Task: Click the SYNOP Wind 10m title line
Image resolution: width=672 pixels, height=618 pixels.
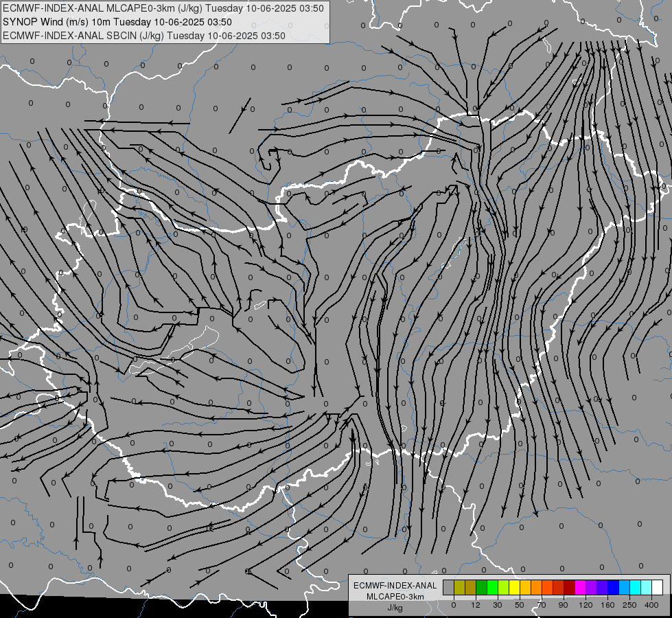Action: click(x=117, y=22)
